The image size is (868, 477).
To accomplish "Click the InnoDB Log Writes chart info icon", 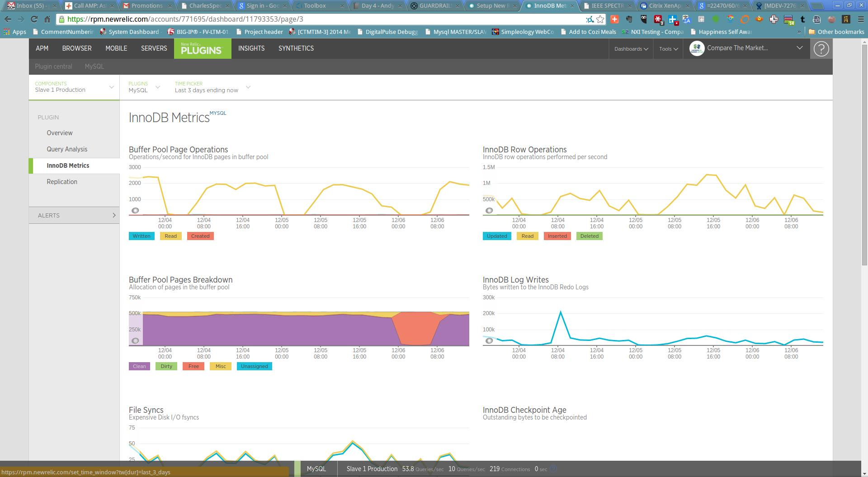I will pyautogui.click(x=489, y=341).
